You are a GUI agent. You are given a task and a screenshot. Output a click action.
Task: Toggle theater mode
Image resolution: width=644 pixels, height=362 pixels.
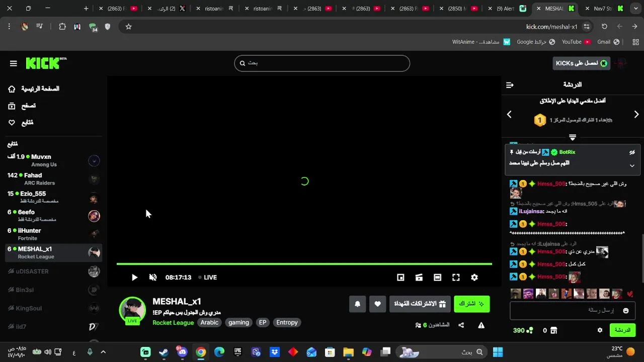438,278
